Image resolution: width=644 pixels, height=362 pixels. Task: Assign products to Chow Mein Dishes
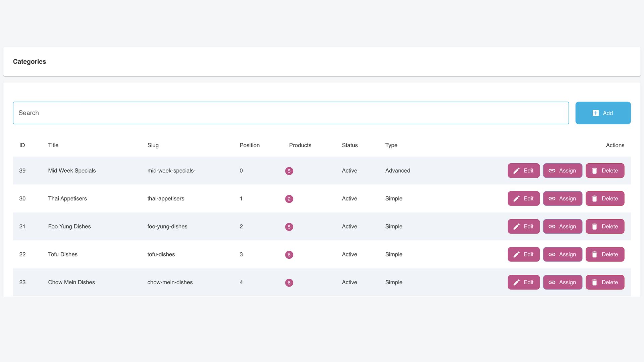coord(562,282)
